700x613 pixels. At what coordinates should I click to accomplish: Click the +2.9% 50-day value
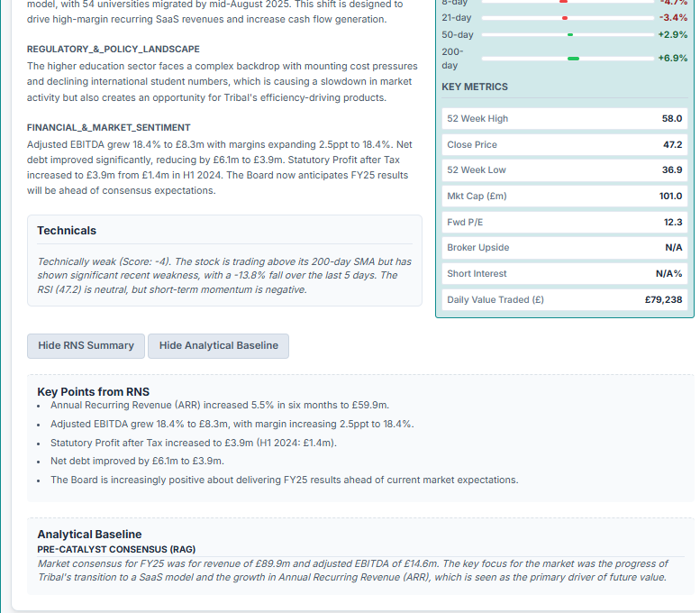(672, 34)
